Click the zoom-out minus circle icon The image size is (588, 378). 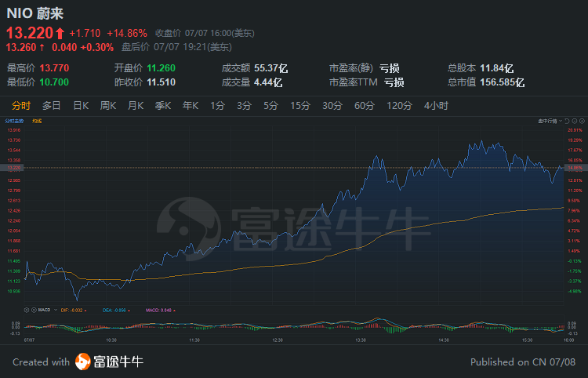[575, 121]
